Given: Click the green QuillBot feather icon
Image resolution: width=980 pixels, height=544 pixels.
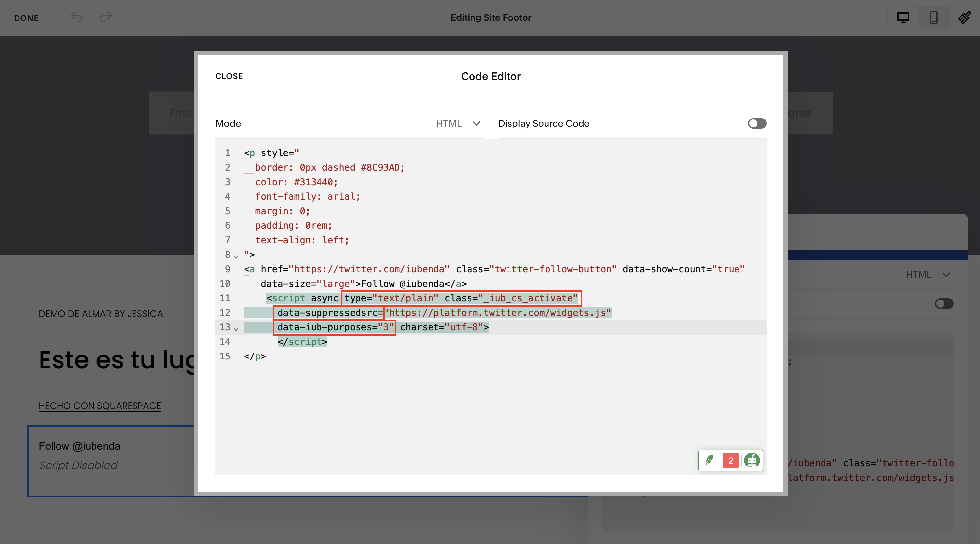Looking at the screenshot, I should tap(709, 460).
